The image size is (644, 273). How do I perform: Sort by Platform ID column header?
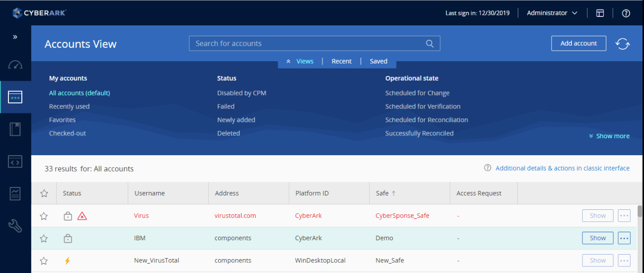click(x=329, y=193)
